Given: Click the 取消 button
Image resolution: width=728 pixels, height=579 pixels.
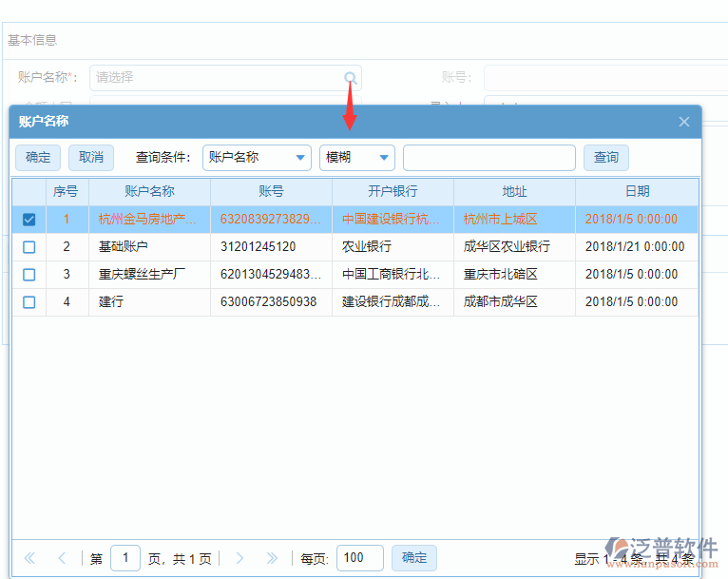Looking at the screenshot, I should tap(91, 158).
